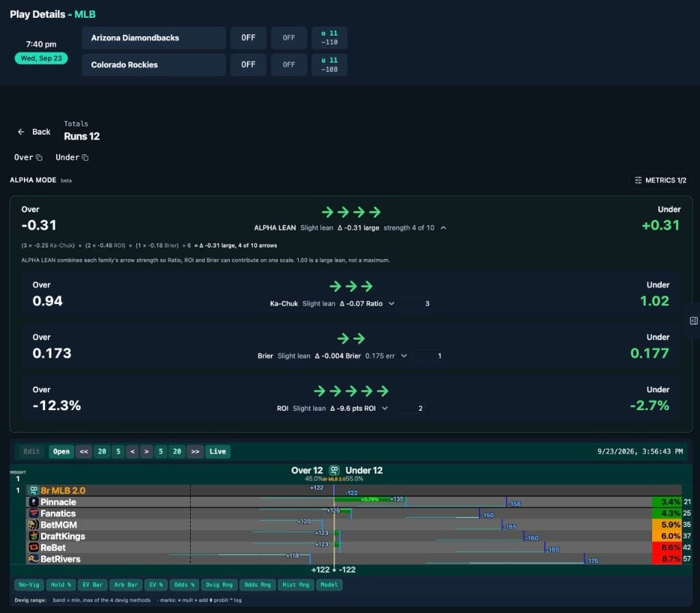The width and height of the screenshot is (700, 613).
Task: Click the Fanatics sportsbook logo
Action: pyautogui.click(x=33, y=513)
